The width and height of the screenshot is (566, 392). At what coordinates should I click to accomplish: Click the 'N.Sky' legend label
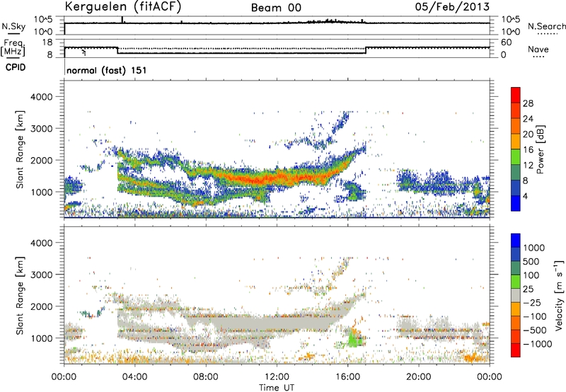(x=13, y=26)
